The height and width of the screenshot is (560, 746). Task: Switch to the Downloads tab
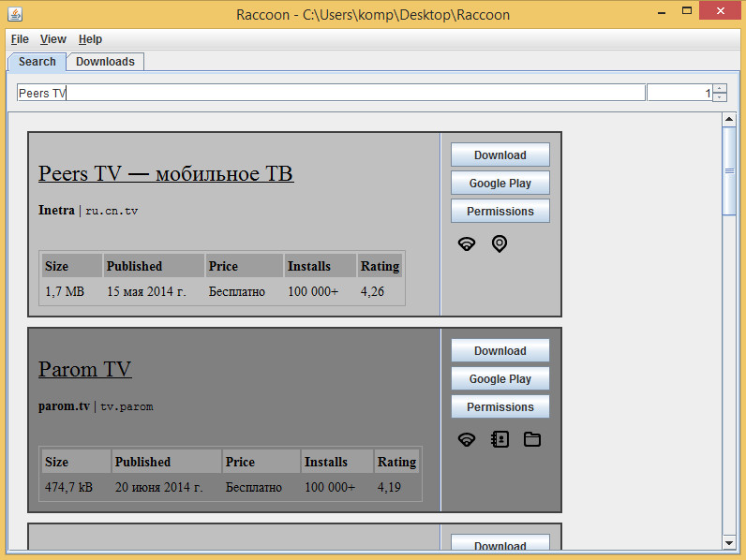(105, 62)
